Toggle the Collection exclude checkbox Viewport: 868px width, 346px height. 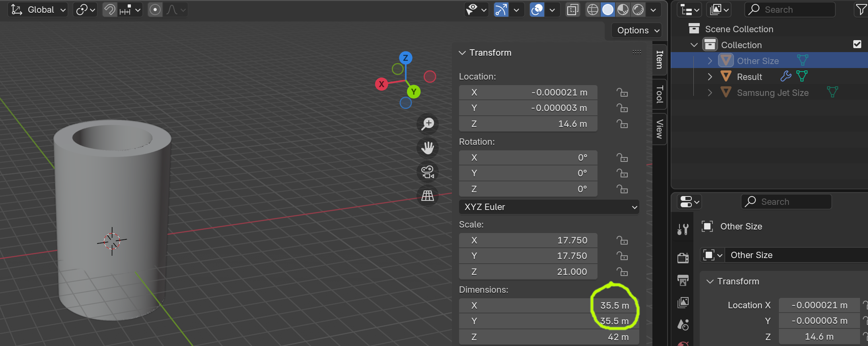coord(857,44)
